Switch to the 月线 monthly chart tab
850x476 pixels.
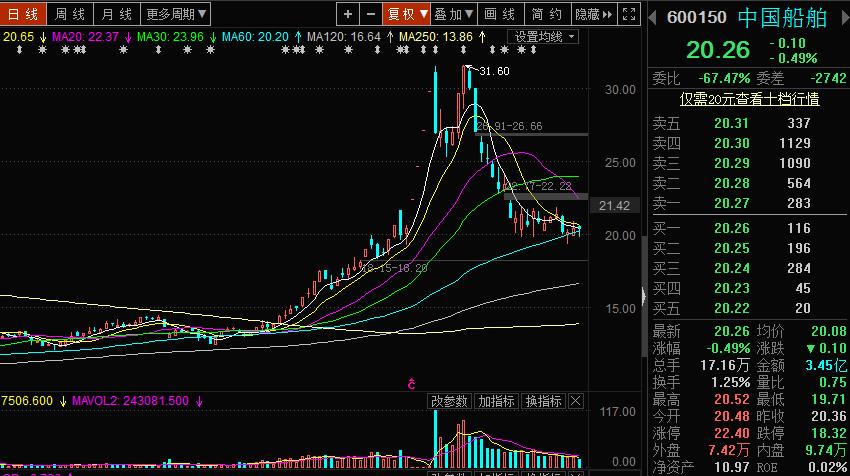(117, 14)
